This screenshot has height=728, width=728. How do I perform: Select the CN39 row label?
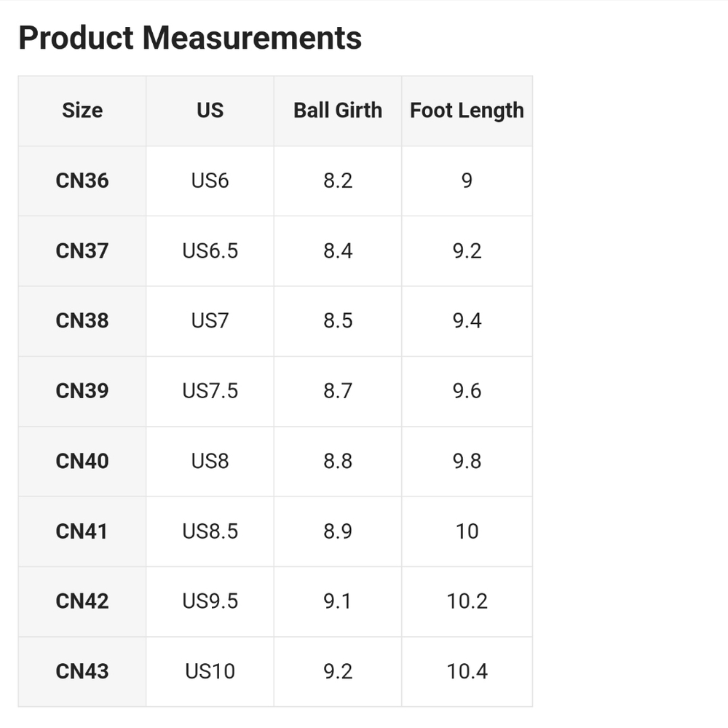tap(82, 392)
